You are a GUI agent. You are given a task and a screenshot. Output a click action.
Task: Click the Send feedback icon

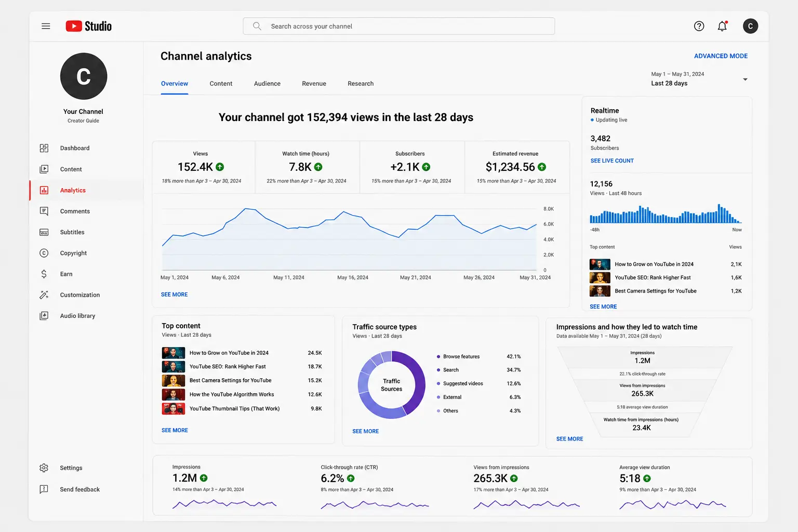44,489
